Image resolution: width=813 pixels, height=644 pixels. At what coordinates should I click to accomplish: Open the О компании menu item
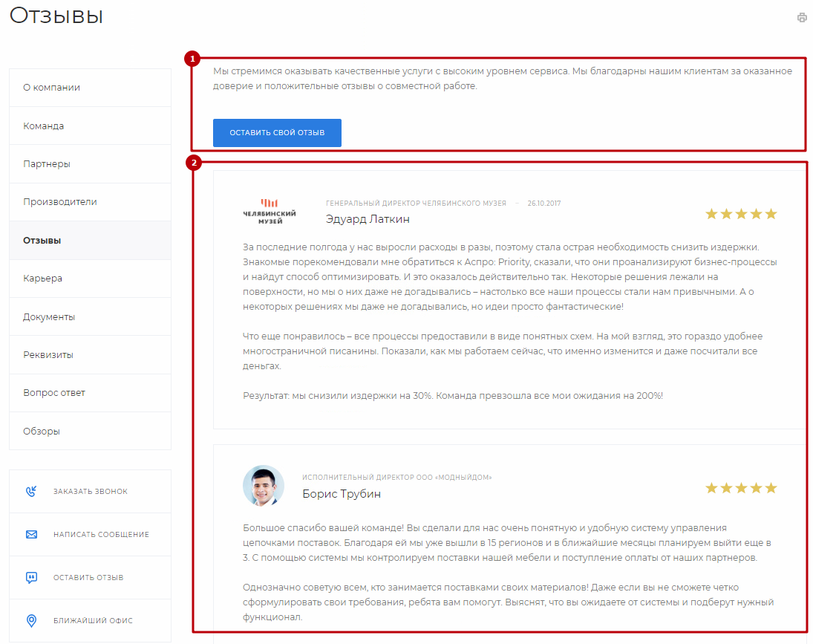91,88
